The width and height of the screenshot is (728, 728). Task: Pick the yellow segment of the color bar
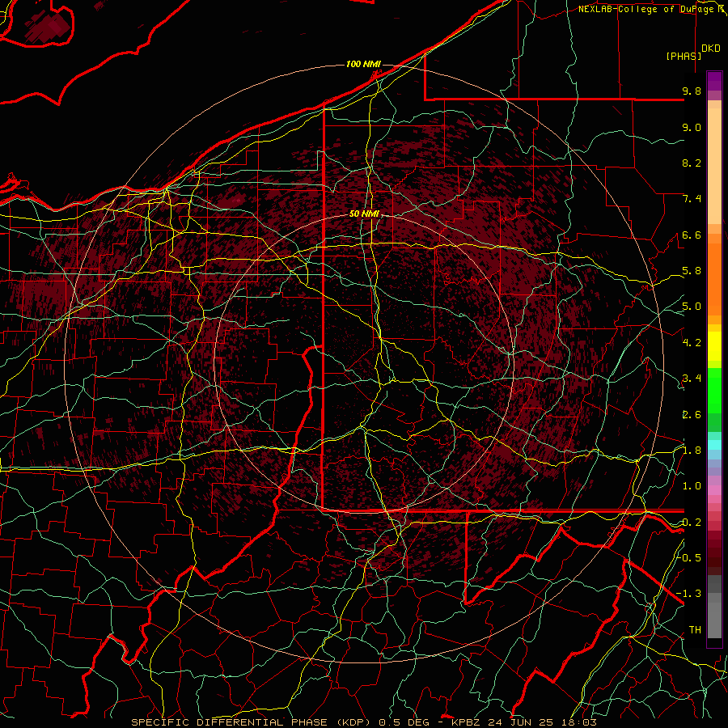[x=714, y=346]
